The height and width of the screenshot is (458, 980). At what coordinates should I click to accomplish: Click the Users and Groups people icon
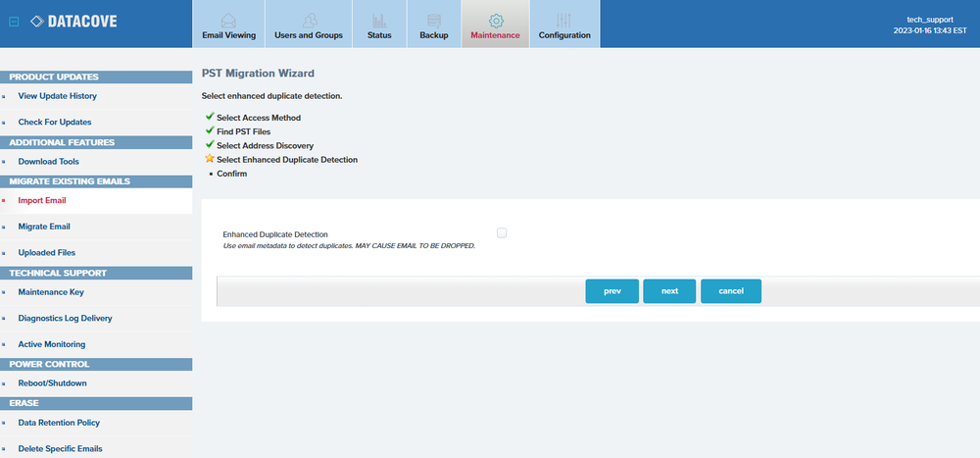(309, 20)
